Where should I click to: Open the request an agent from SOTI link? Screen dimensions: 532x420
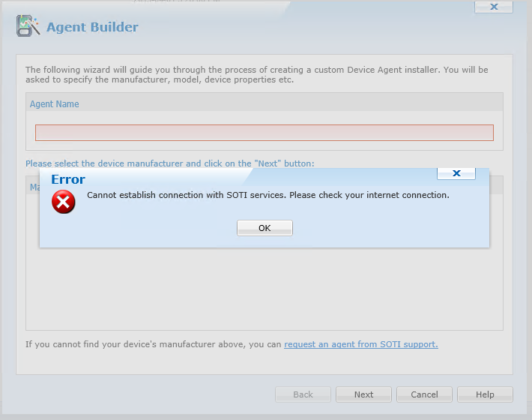(x=360, y=344)
